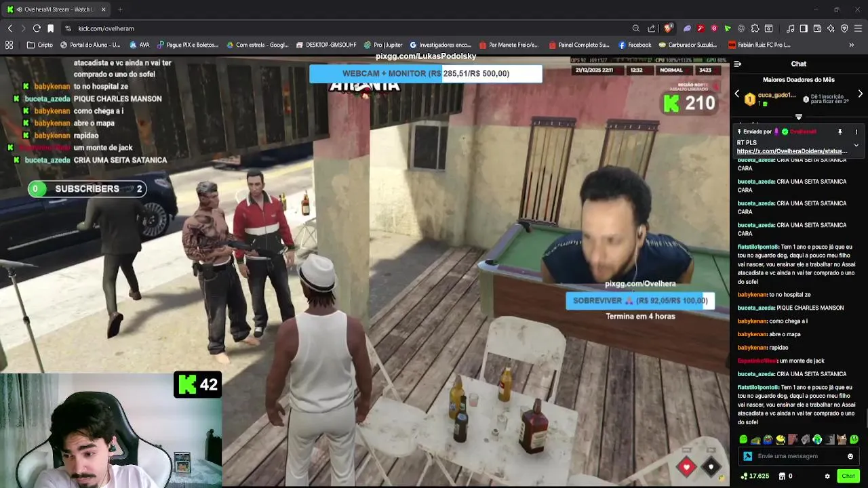Show previous top donor with the left arrow

pyautogui.click(x=737, y=94)
